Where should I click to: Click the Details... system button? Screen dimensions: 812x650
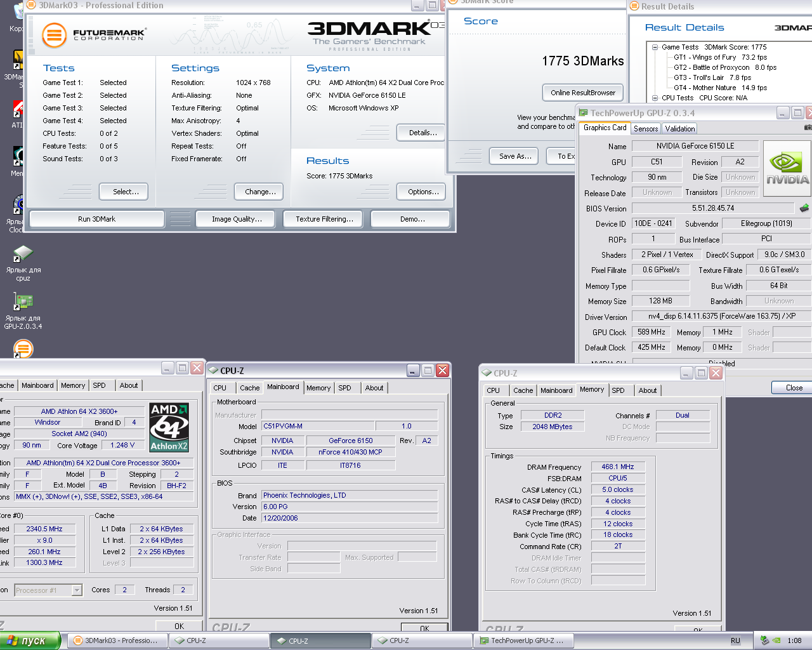click(422, 133)
